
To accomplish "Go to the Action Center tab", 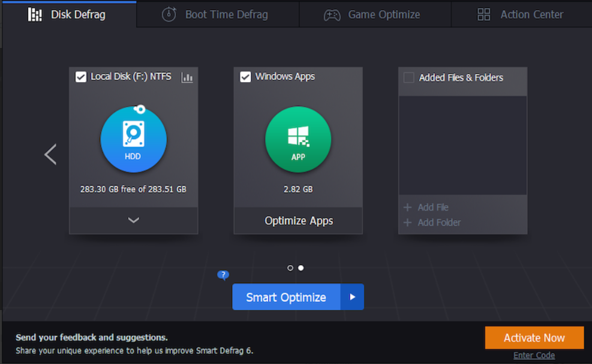I will [521, 14].
